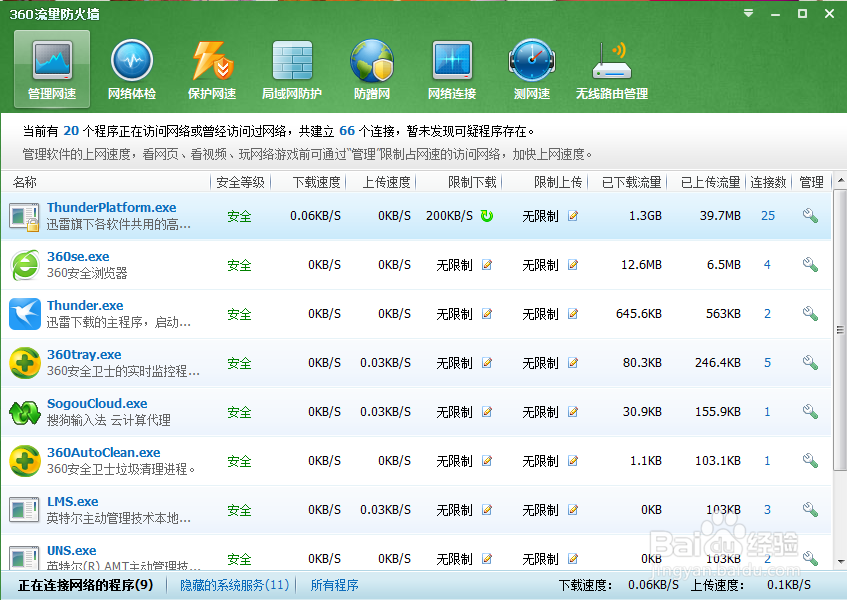This screenshot has width=847, height=600.
Task: Edit upload limit for SogouCloud.exe
Action: 573,412
